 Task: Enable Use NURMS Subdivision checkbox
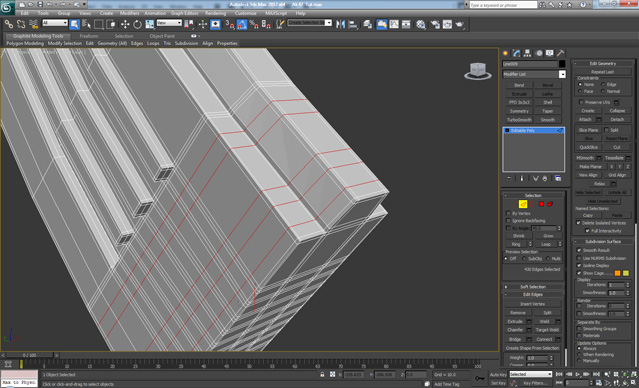(x=579, y=258)
